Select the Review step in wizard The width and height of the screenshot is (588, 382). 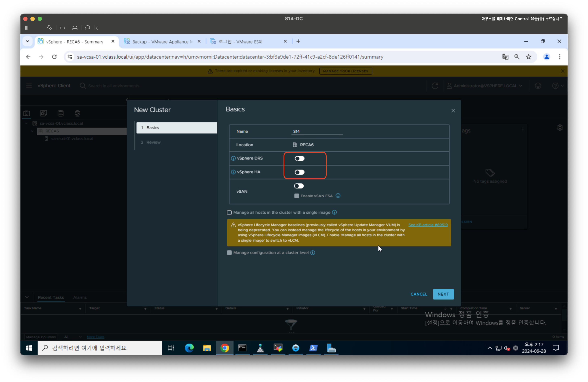click(153, 142)
